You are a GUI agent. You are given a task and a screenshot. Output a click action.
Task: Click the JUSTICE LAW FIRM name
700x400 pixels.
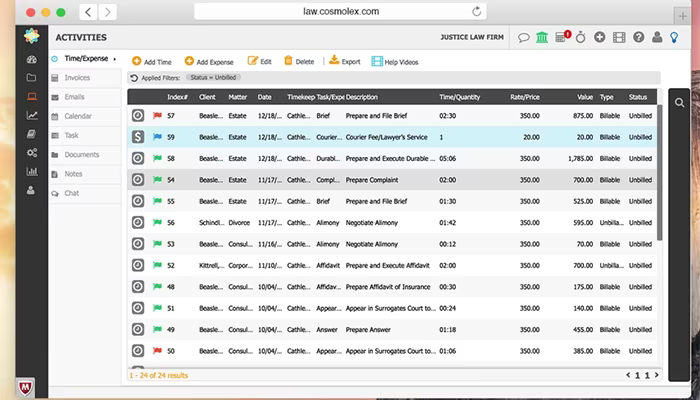472,38
